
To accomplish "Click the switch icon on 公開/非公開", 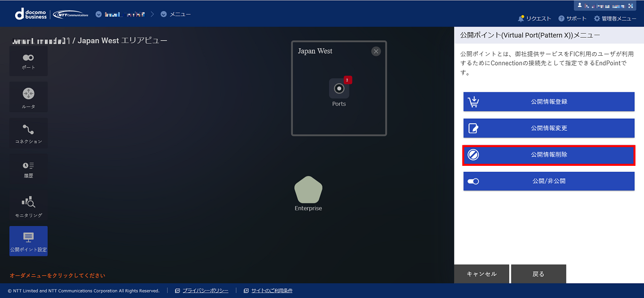I will 473,181.
